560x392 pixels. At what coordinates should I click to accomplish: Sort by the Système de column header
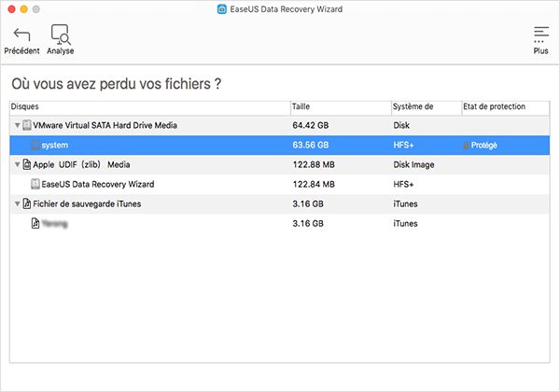[x=427, y=106]
